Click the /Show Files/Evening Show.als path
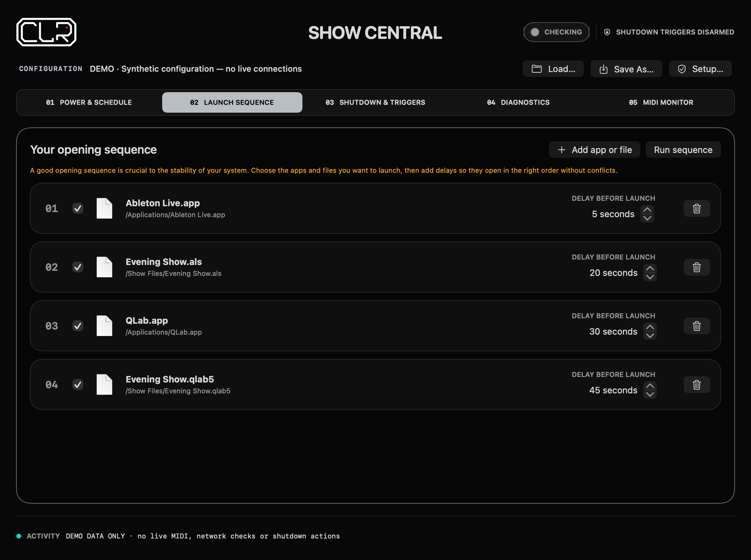The height and width of the screenshot is (560, 751). 173,274
